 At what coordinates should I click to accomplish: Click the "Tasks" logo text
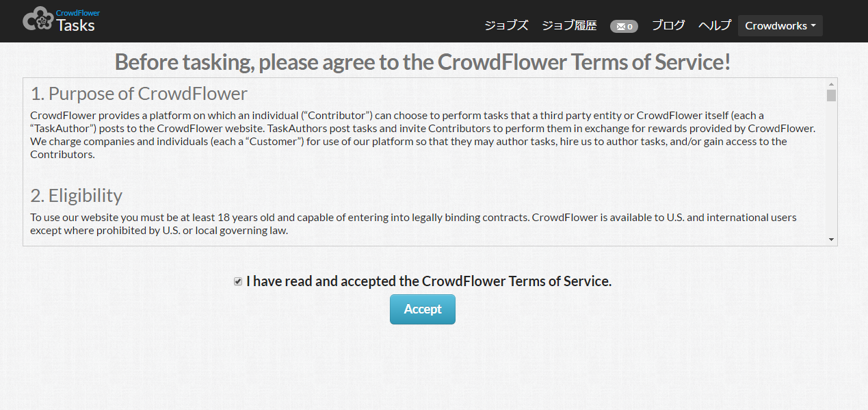pyautogui.click(x=76, y=25)
